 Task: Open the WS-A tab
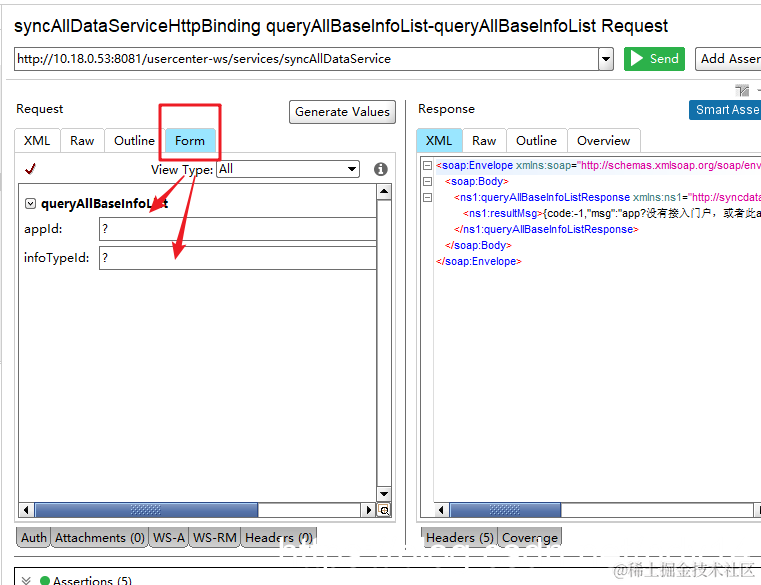(168, 537)
